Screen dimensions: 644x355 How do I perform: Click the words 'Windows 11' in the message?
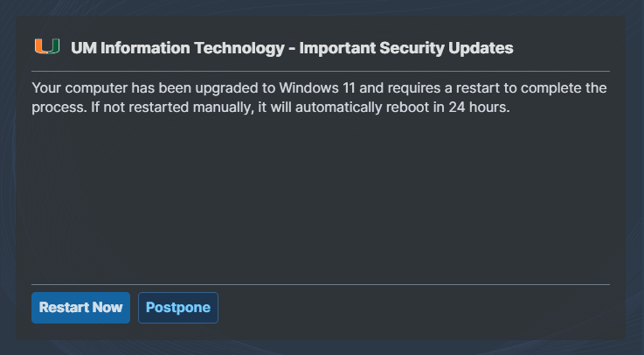316,88
